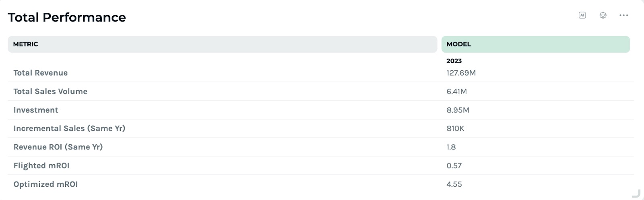Click the 810K incremental sales value

point(455,129)
